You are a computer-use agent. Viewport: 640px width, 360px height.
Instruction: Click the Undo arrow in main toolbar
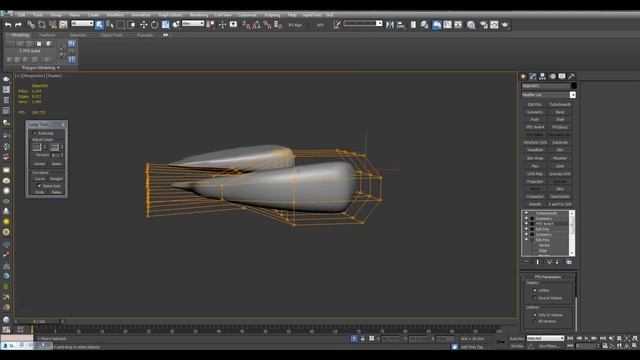[8, 25]
